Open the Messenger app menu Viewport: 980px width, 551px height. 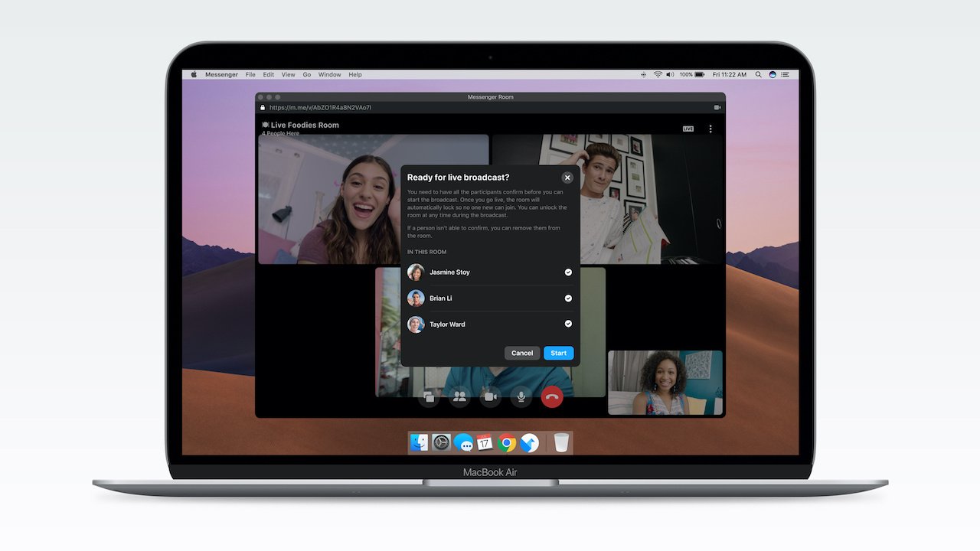[x=221, y=75]
